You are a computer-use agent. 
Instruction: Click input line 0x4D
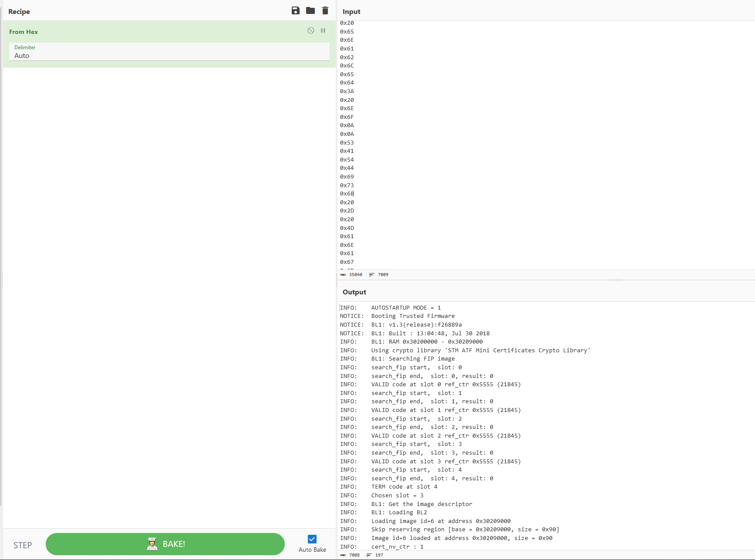click(347, 228)
